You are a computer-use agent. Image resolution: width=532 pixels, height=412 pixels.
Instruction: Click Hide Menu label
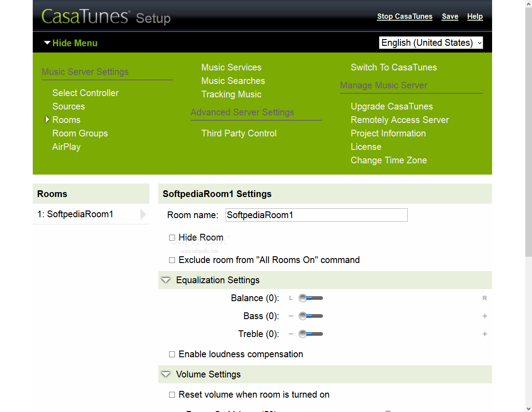tap(75, 43)
